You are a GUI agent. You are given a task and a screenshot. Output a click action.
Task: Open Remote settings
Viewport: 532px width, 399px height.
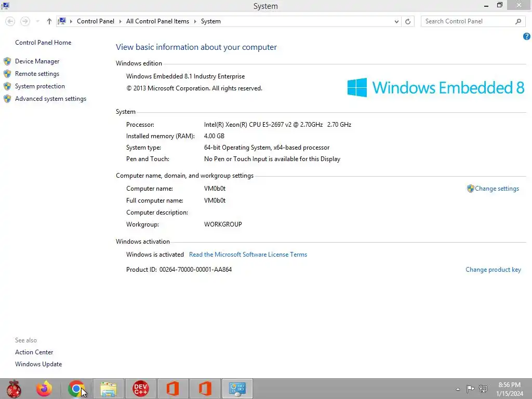[37, 74]
